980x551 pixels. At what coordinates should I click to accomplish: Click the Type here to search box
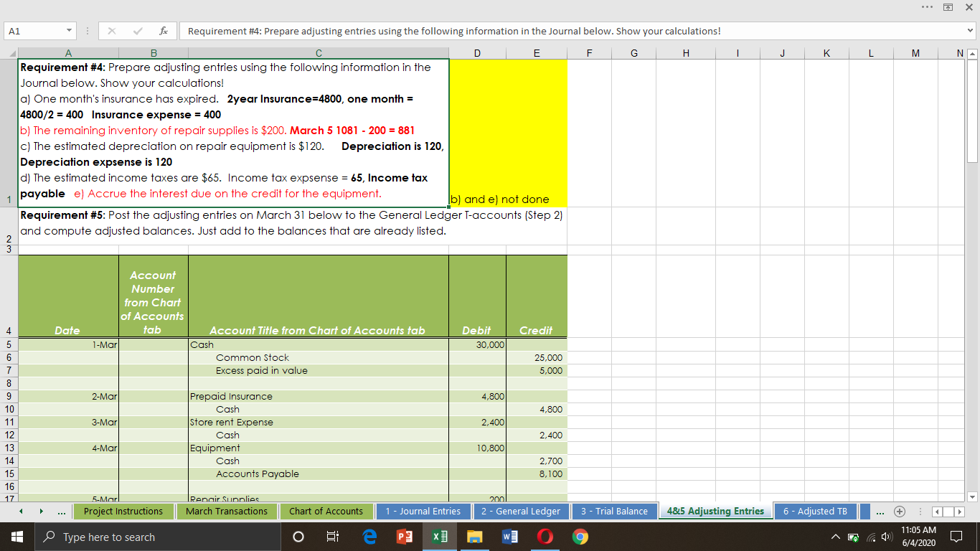coord(159,537)
